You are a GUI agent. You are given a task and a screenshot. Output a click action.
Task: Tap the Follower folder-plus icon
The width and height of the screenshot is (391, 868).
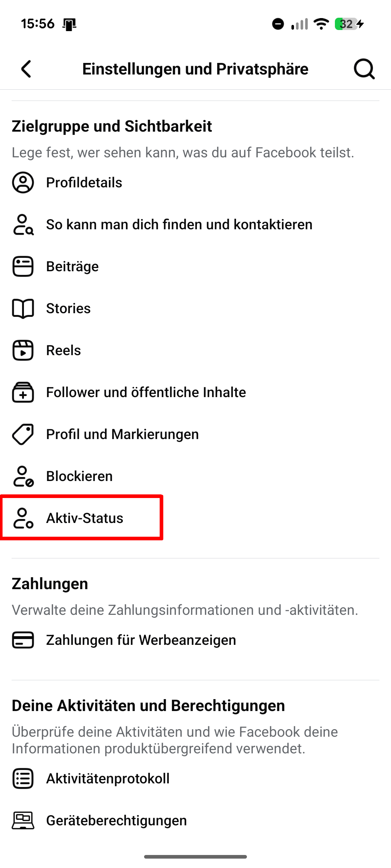click(23, 392)
